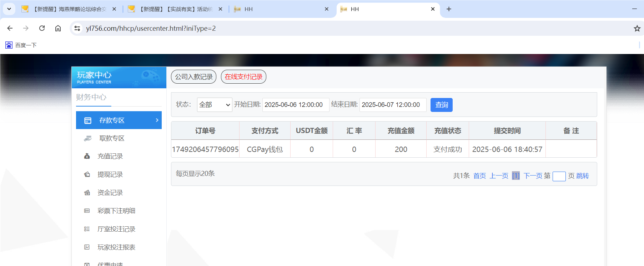Click the 玩家中心 Players Center banner
The width and height of the screenshot is (644, 266).
(x=119, y=77)
